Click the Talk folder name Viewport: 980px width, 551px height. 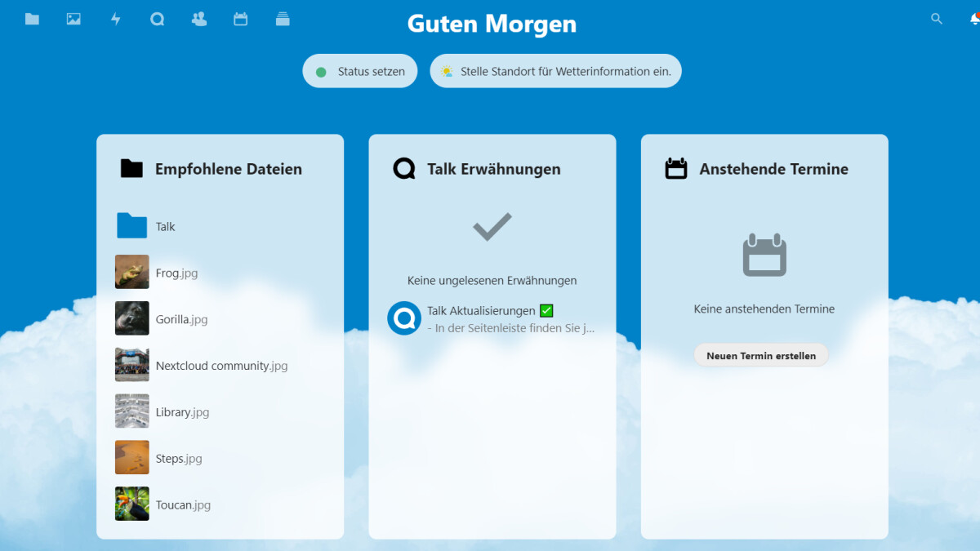[x=166, y=227]
